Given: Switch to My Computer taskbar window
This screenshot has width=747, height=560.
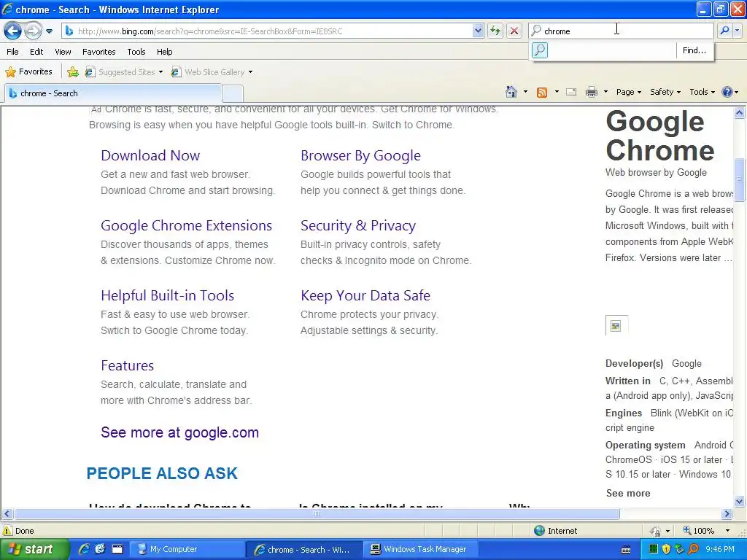Looking at the screenshot, I should [x=187, y=550].
